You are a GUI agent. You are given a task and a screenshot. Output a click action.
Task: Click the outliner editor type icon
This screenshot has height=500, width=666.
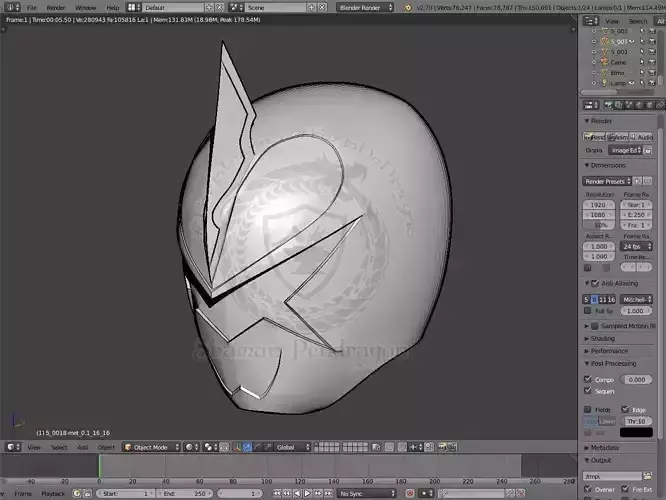590,21
